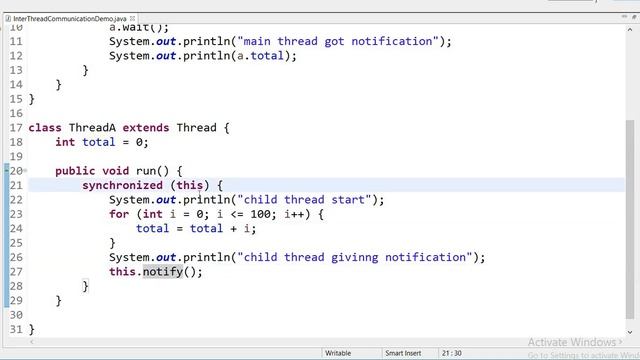640x360 pixels.
Task: Click the Smart Insert status entry
Action: 403,353
